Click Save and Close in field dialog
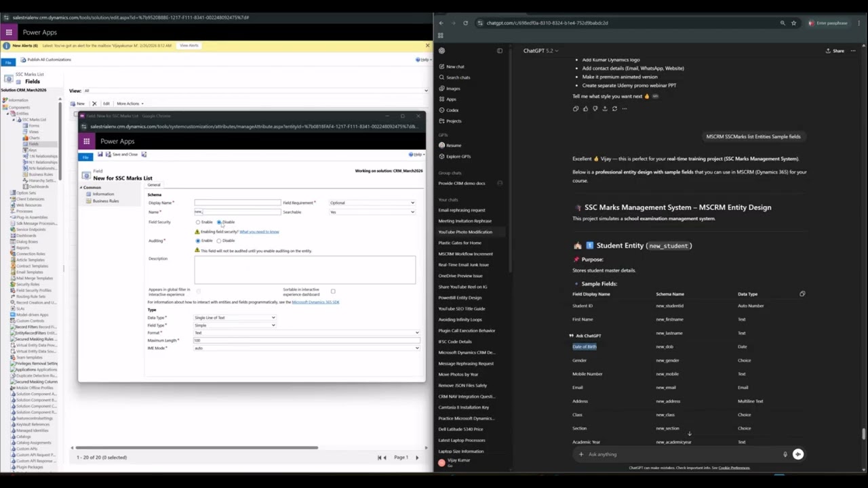 click(121, 155)
